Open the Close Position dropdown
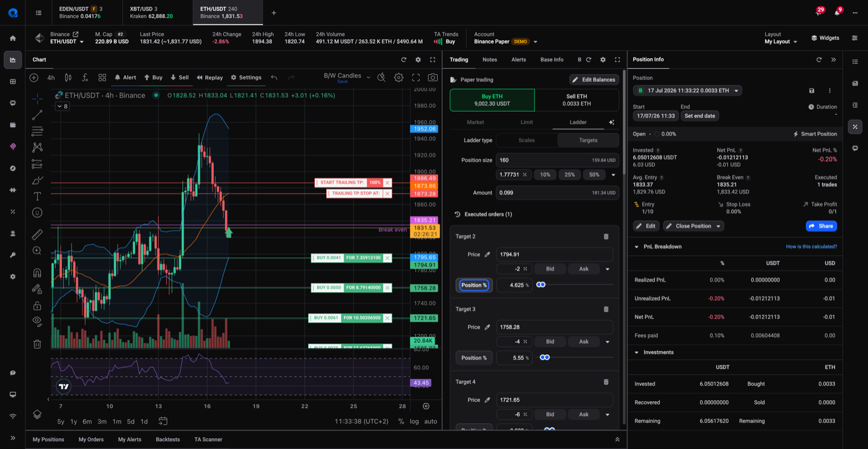Screen dimensions: 868x449 (693, 226)
